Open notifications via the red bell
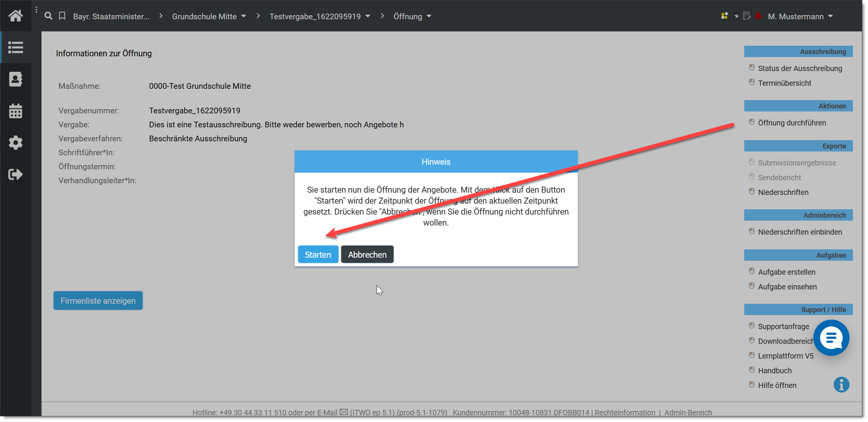This screenshot has height=422, width=868. click(759, 16)
